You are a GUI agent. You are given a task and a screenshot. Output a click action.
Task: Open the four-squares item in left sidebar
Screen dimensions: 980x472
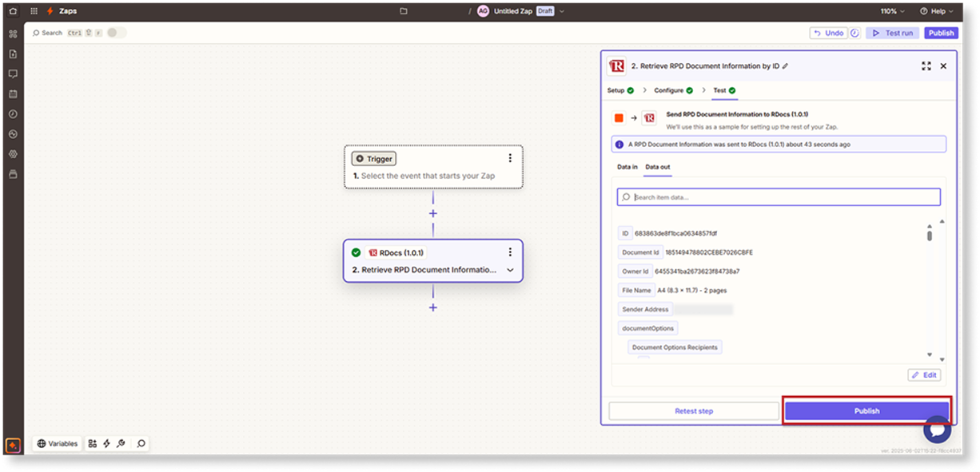point(13,34)
